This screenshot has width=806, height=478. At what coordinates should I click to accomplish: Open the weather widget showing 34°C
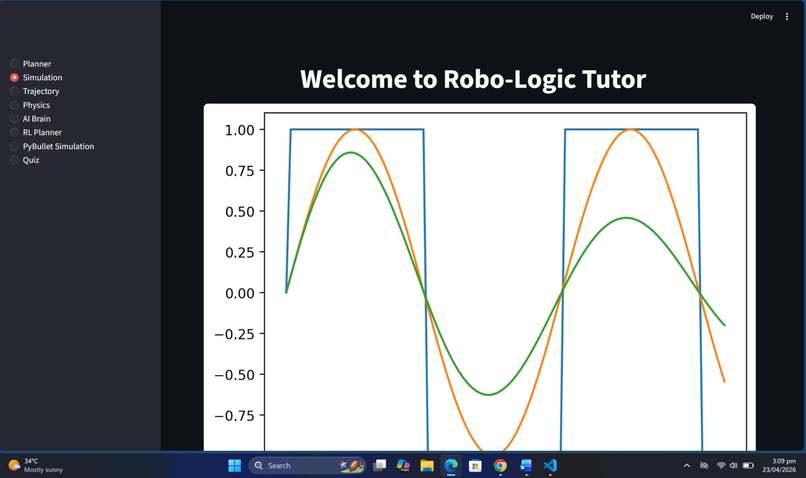(x=36, y=466)
